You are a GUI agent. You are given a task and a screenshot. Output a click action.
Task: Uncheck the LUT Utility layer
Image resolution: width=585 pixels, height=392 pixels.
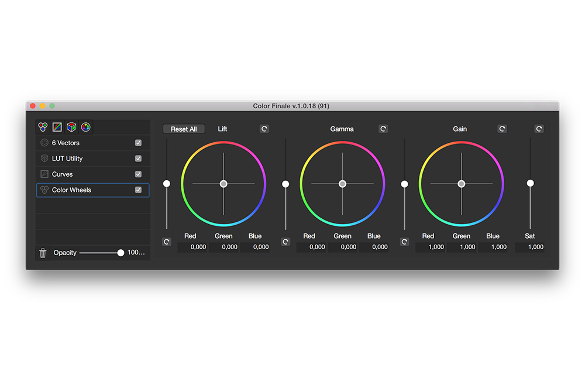coord(138,159)
